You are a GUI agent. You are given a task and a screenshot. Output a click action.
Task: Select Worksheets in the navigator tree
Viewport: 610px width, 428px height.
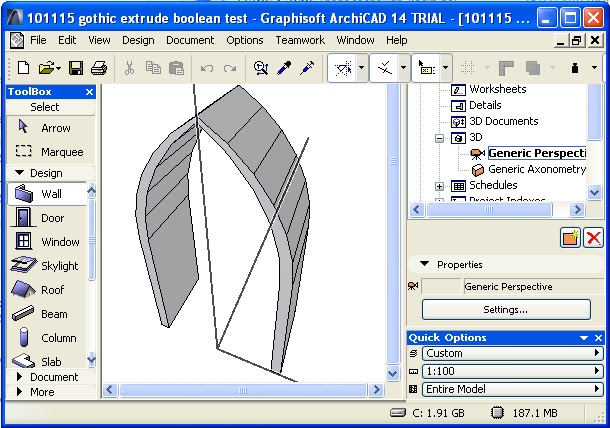(498, 89)
